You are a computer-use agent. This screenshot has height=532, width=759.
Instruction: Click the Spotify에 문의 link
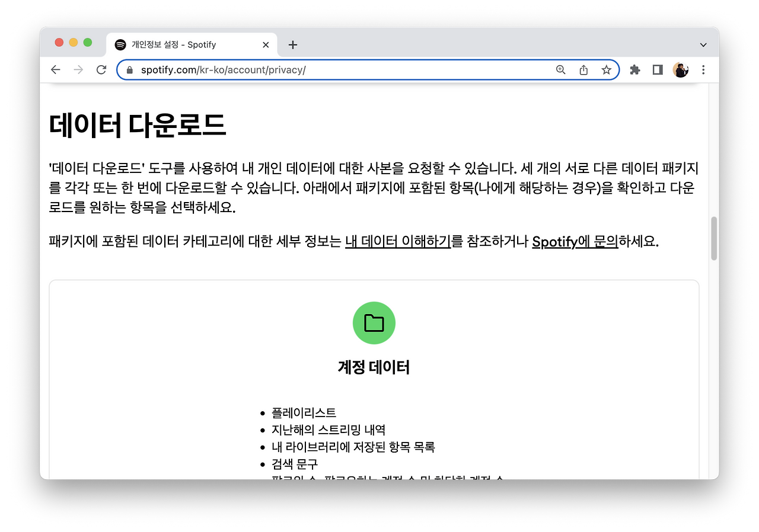point(574,242)
